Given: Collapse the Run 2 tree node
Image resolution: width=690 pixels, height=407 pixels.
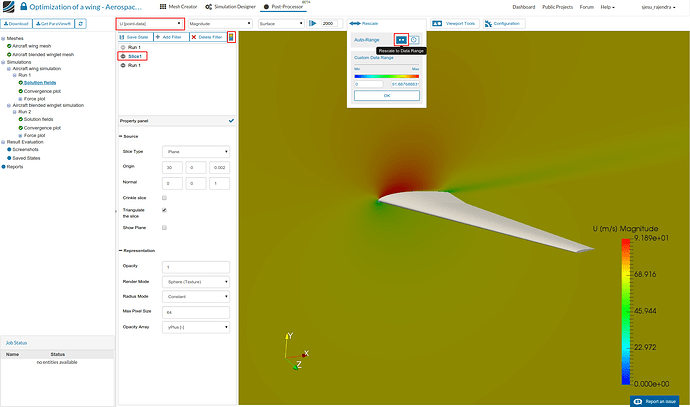Looking at the screenshot, I should (15, 112).
